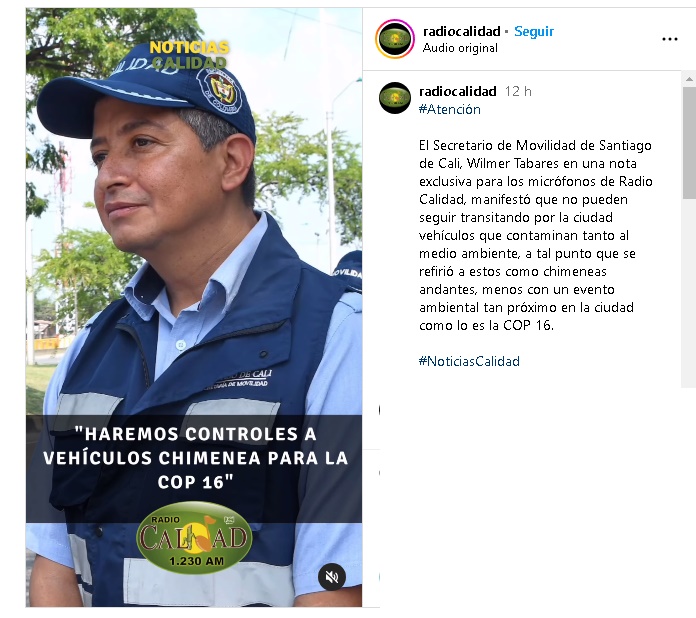Image resolution: width=696 pixels, height=618 pixels.
Task: Click the yellow Noticias Calidad title overlay
Action: pos(190,55)
